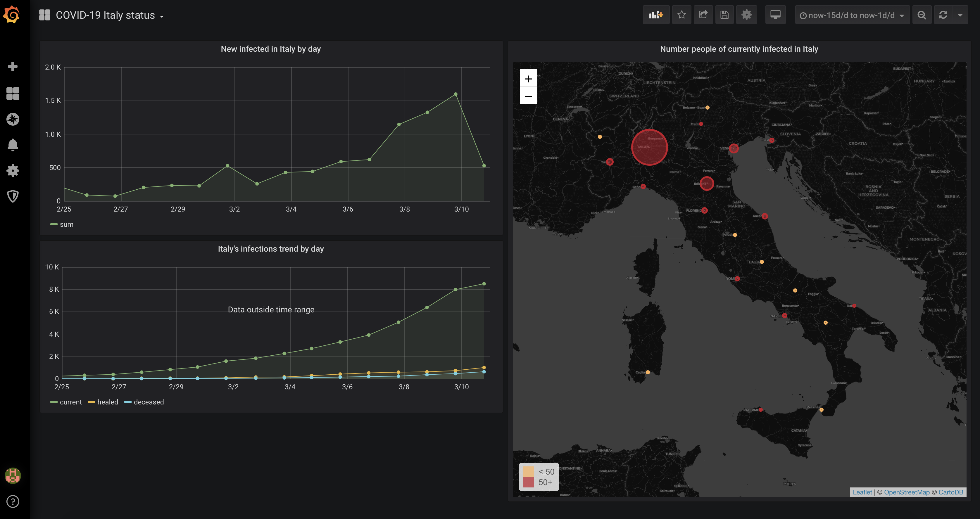Click the zoom out time range magnifier
980x519 pixels.
[x=922, y=15]
